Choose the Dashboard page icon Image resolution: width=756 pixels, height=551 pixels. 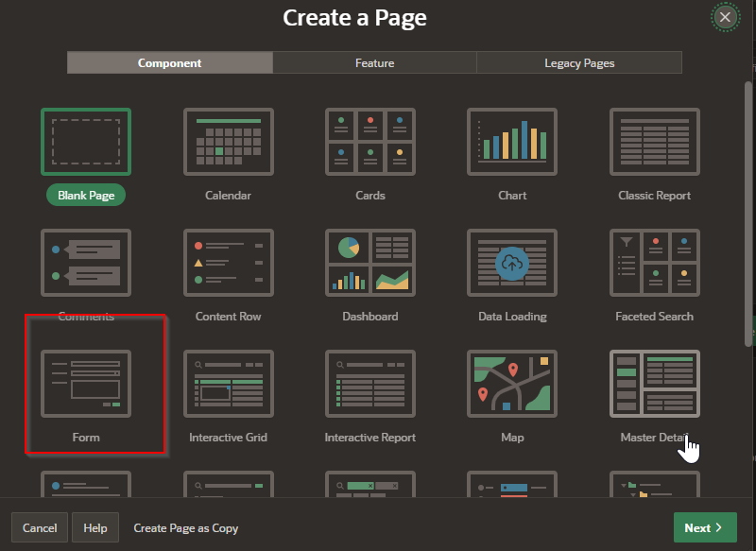pyautogui.click(x=370, y=263)
